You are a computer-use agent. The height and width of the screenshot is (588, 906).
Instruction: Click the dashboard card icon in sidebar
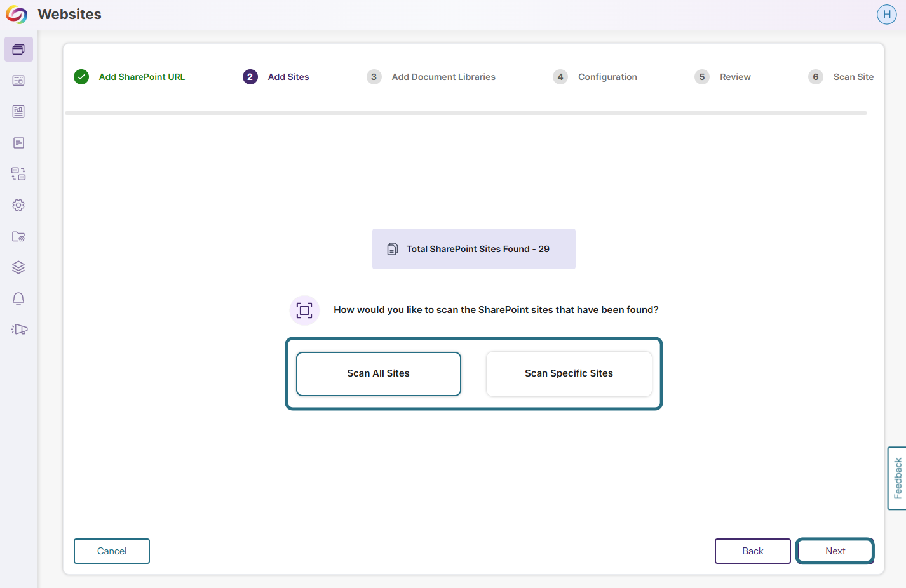[18, 81]
